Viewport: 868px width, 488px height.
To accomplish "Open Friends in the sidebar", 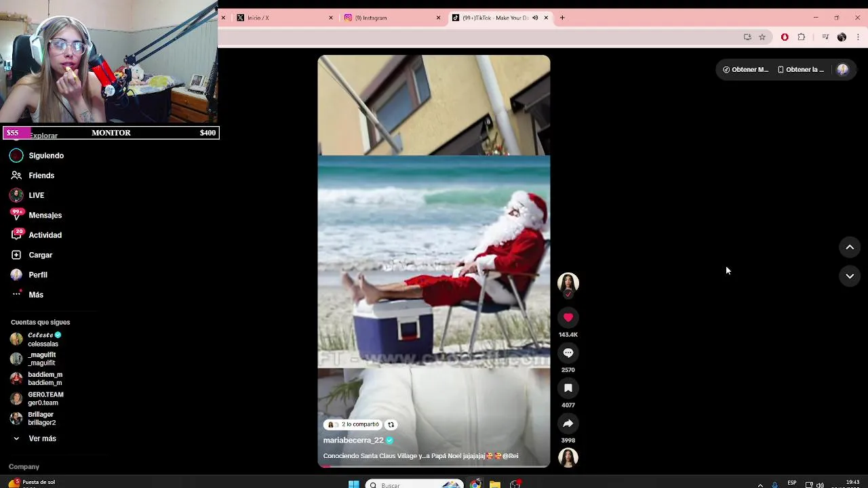I will point(41,176).
